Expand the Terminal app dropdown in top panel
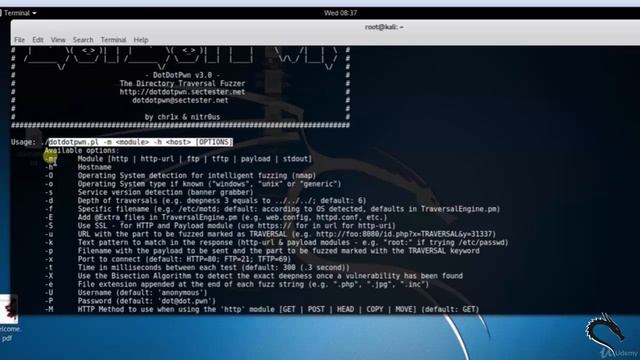The width and height of the screenshot is (640, 360). pyautogui.click(x=20, y=13)
